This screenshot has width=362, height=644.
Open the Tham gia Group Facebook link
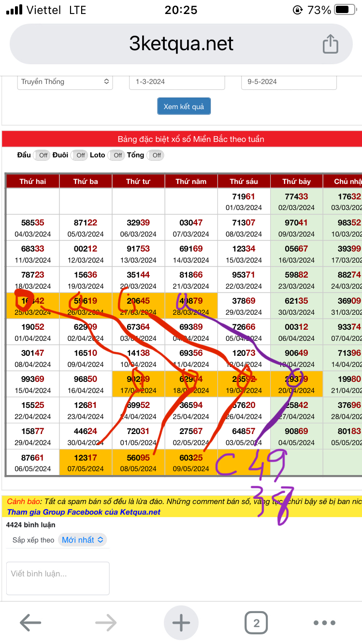click(x=84, y=512)
